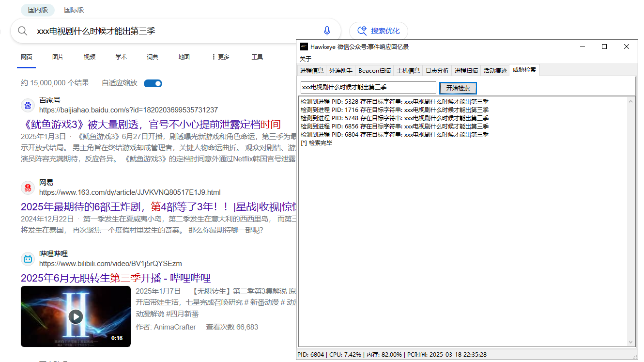Toggle the 自适应缩放 switch
This screenshot has height=362, width=644.
[x=153, y=83]
